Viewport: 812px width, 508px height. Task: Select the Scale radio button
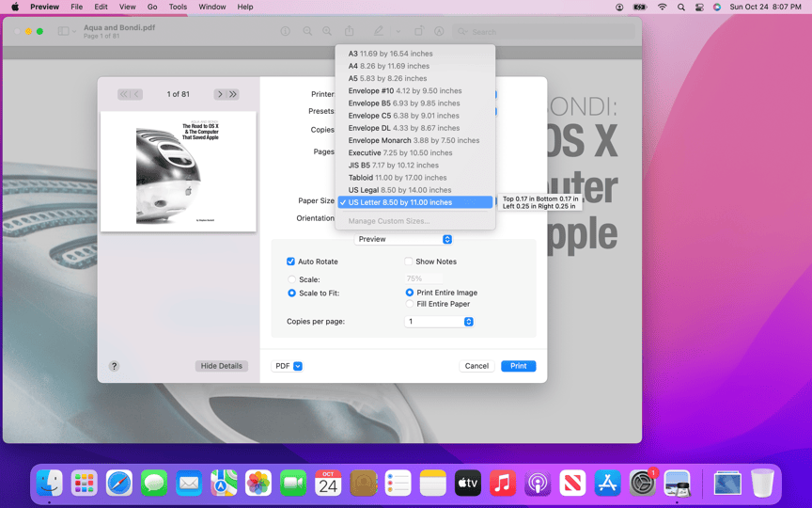[x=291, y=278]
